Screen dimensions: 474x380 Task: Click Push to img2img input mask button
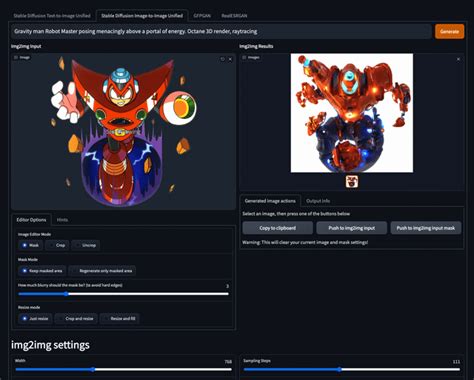[426, 228]
